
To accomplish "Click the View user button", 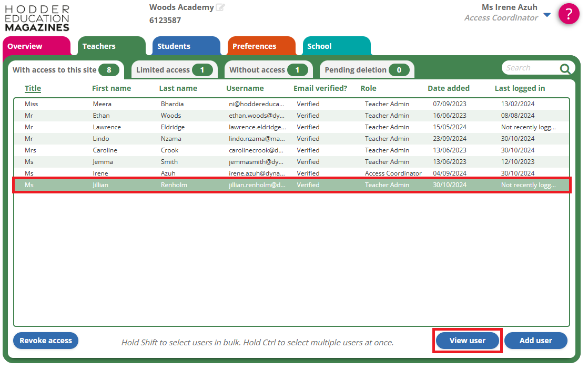I will pyautogui.click(x=467, y=341).
